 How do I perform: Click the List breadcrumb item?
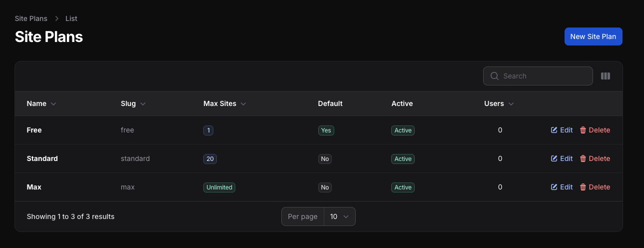71,18
